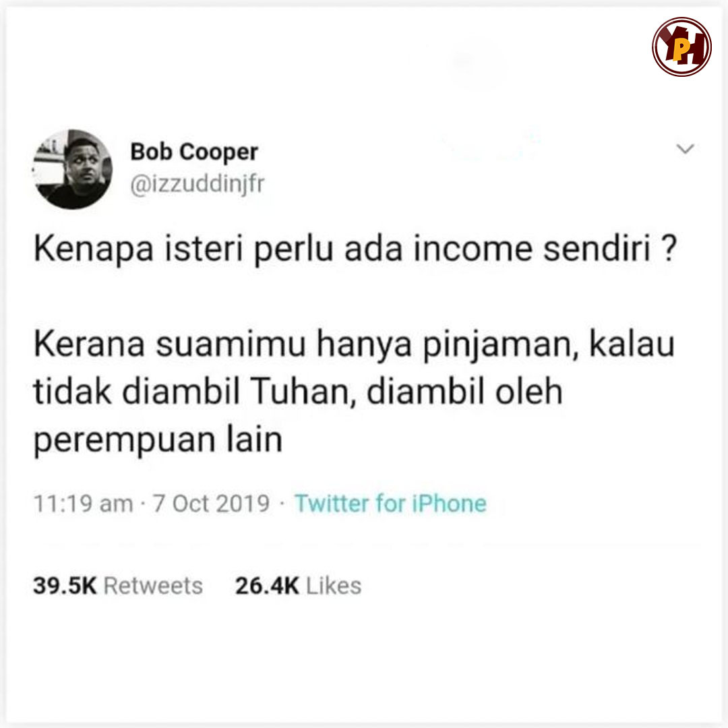Click the word 'Tuhan' in the tweet

tap(303, 393)
